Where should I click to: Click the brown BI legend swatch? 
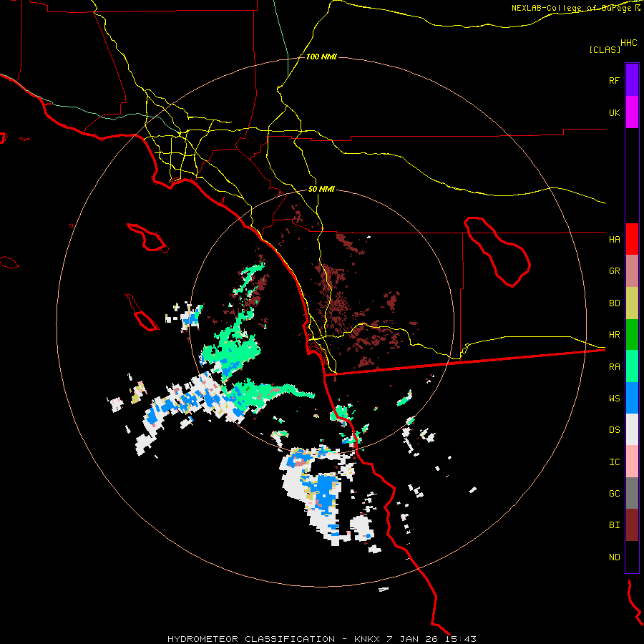pyautogui.click(x=632, y=525)
